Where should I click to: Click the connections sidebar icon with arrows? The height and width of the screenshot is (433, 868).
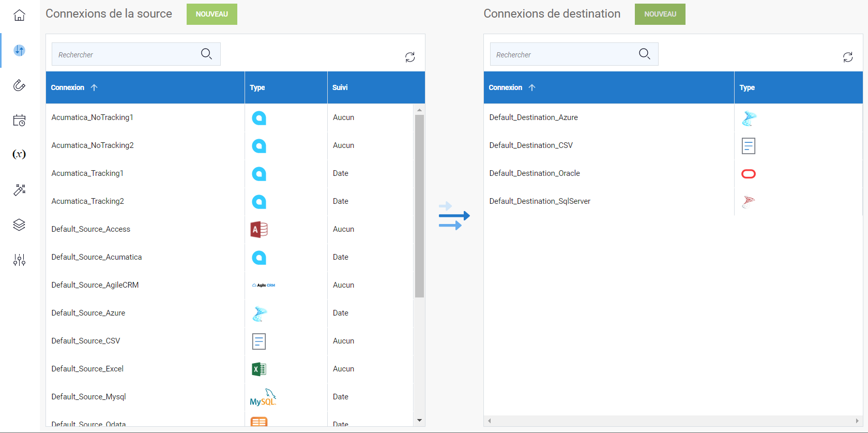[19, 50]
